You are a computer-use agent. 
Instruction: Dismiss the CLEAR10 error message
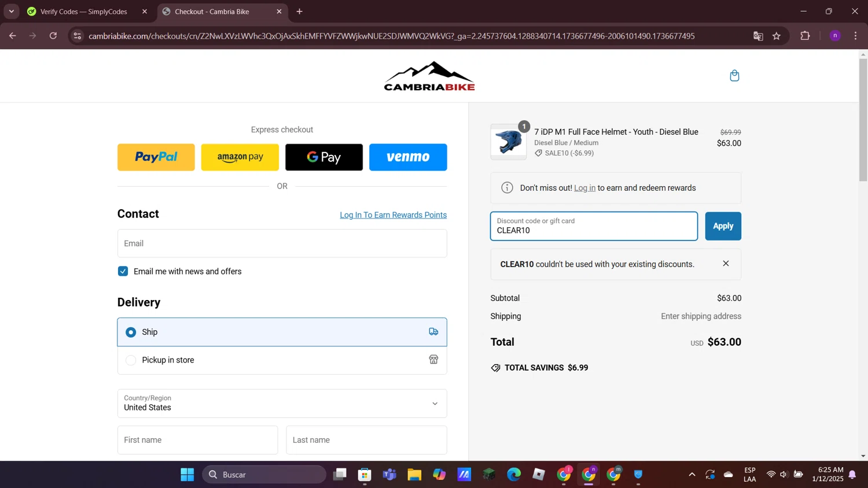click(x=726, y=264)
